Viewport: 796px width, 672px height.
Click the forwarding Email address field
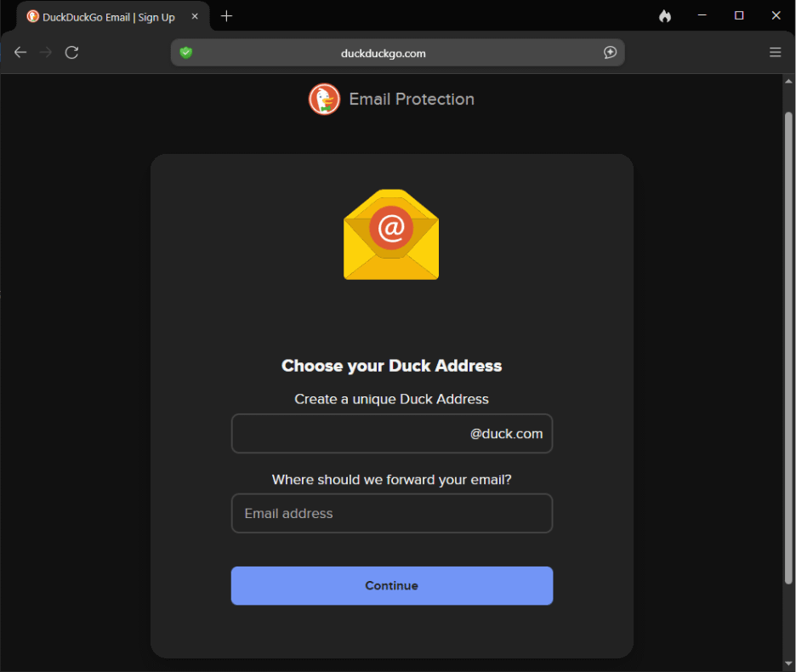(x=391, y=513)
